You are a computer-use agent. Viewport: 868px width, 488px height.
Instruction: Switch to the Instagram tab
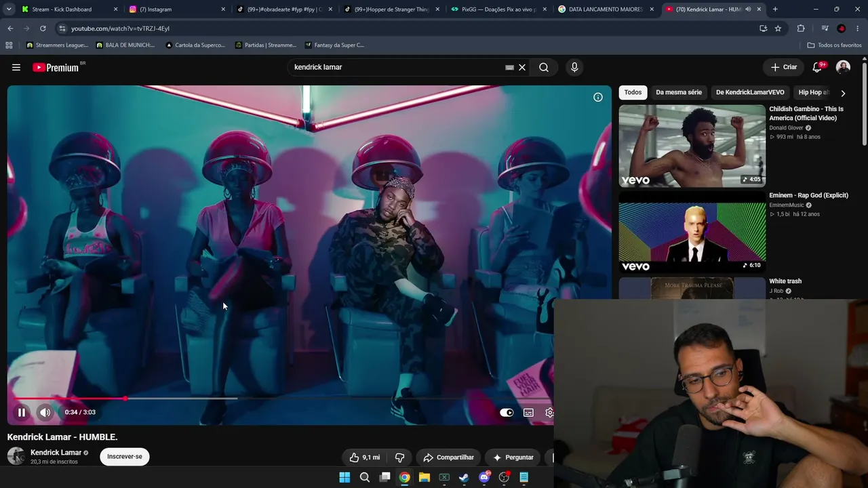click(x=177, y=9)
